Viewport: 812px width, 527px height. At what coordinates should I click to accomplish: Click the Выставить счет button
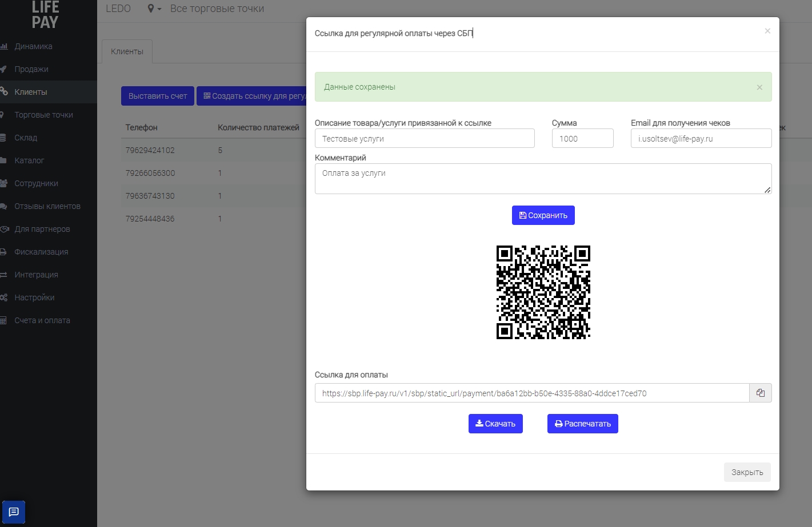point(158,96)
